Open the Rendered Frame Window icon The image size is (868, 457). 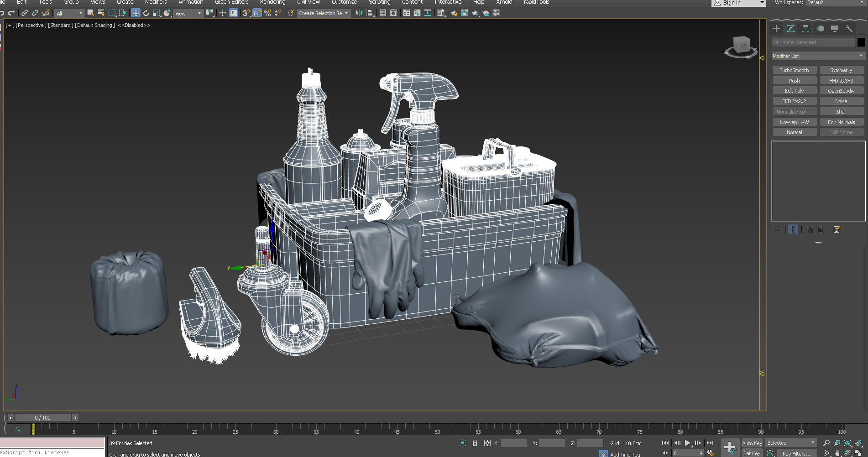pos(465,13)
